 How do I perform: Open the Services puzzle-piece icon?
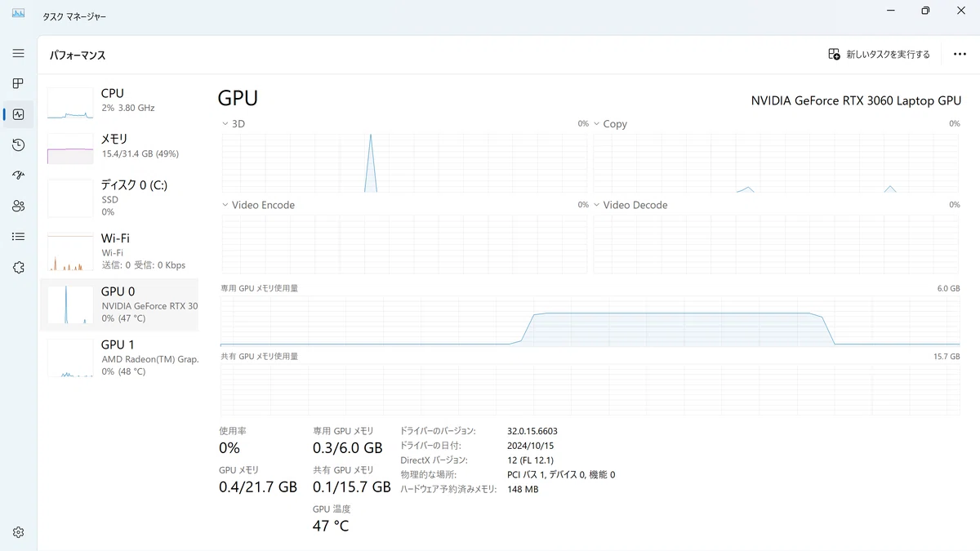pyautogui.click(x=18, y=268)
